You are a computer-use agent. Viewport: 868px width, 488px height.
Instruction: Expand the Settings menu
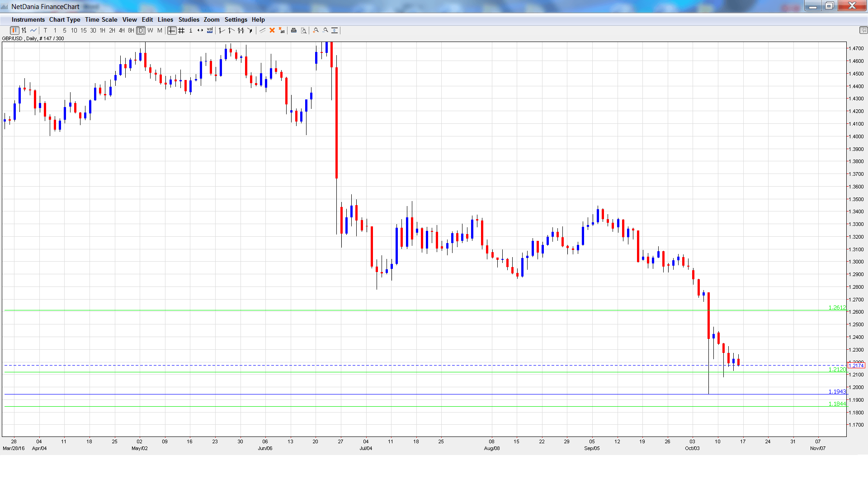pyautogui.click(x=236, y=19)
